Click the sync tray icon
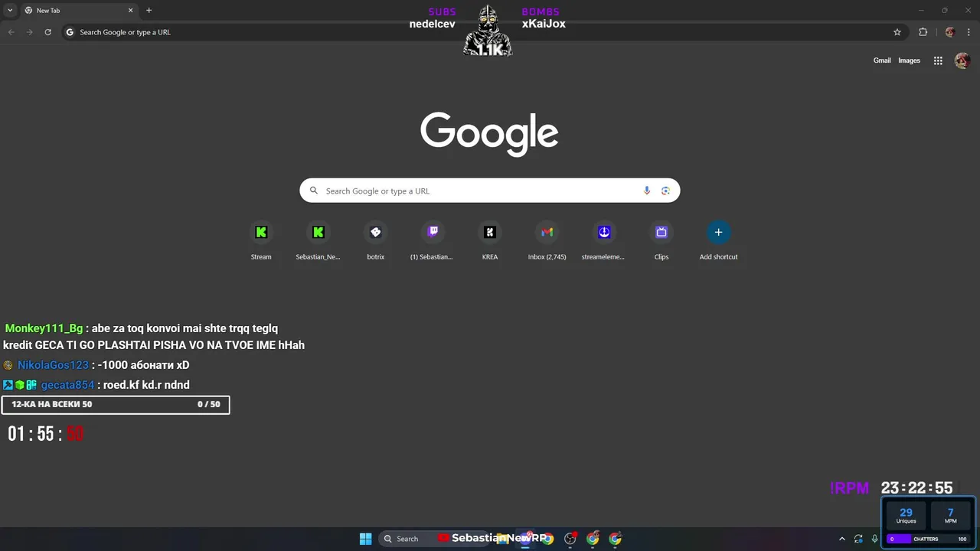Viewport: 980px width, 551px height. (x=858, y=539)
